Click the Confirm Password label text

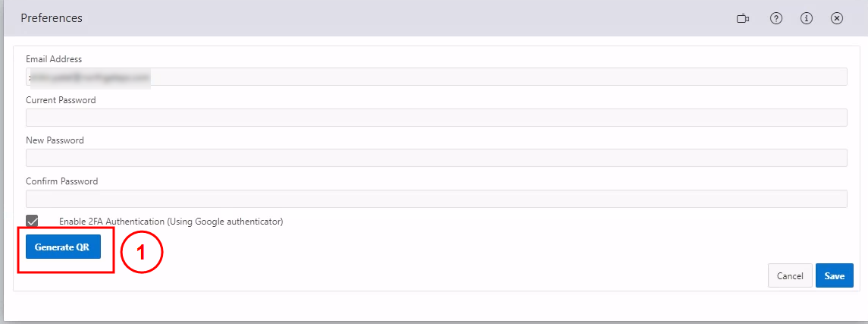coord(61,181)
